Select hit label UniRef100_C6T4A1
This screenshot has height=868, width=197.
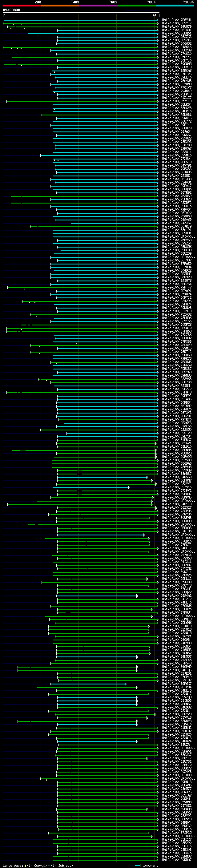coord(176,30)
